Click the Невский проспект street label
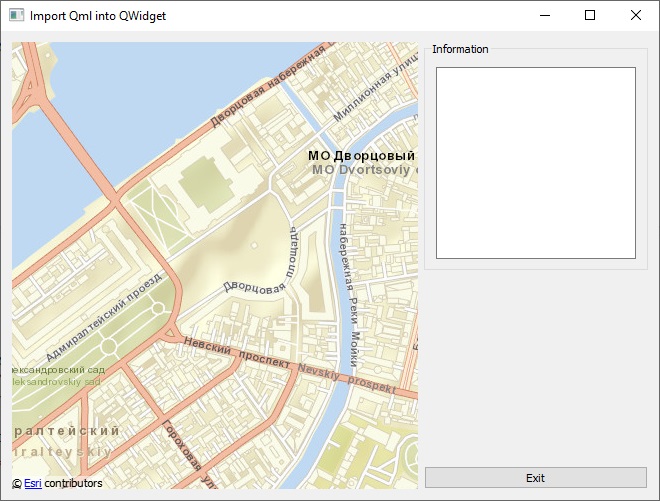660x501 pixels. pos(236,354)
